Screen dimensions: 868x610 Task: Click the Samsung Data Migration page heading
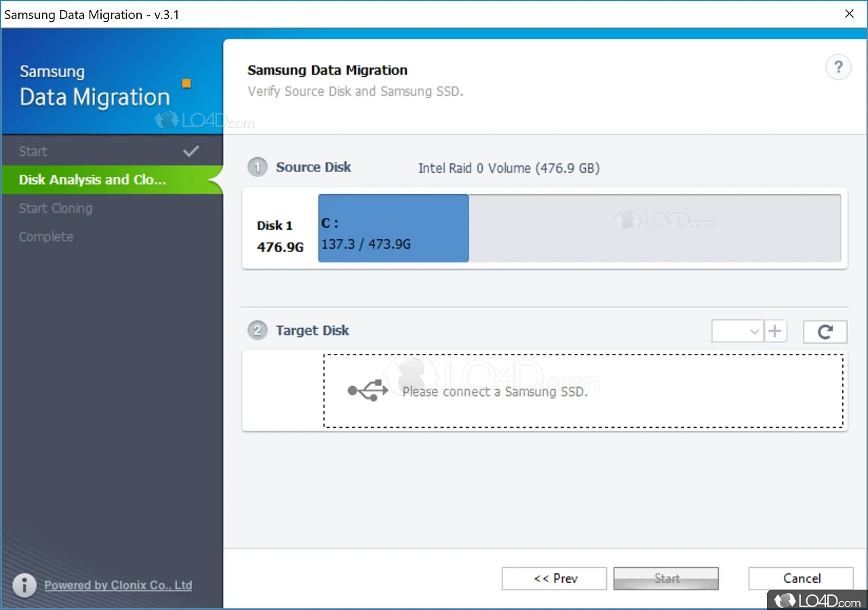[328, 70]
